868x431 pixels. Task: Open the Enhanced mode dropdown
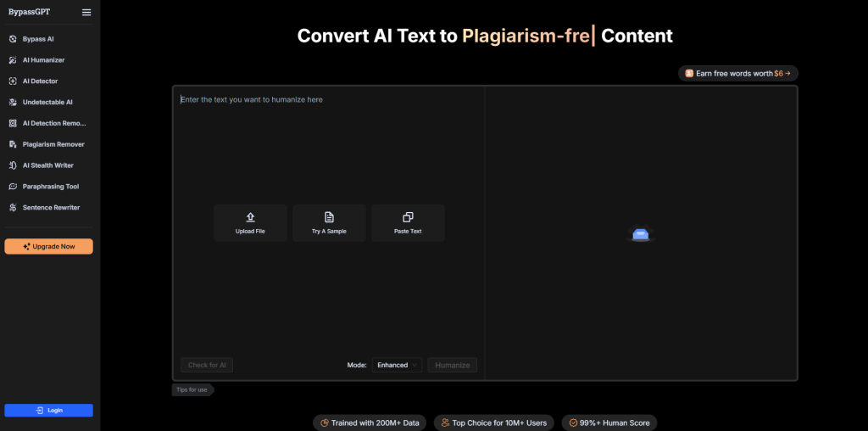click(x=397, y=365)
